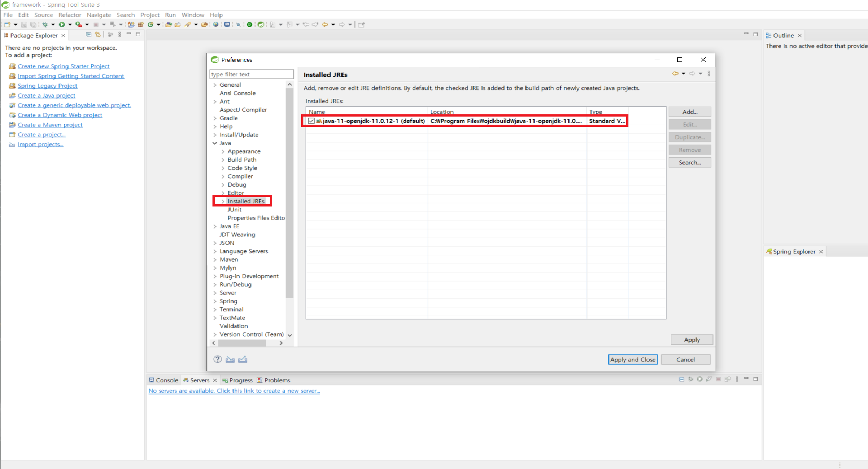Screen dimensions: 868x469
Task: Uncheck java-11-openjdk default JRE checkbox
Action: [311, 121]
